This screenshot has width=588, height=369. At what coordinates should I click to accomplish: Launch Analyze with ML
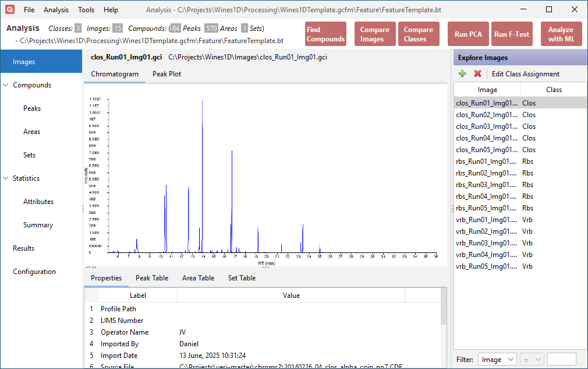point(561,34)
